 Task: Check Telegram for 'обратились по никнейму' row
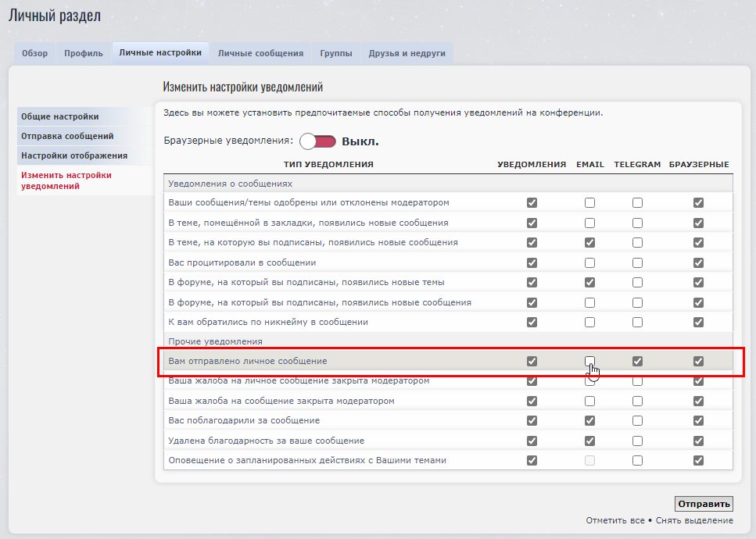[x=637, y=322]
